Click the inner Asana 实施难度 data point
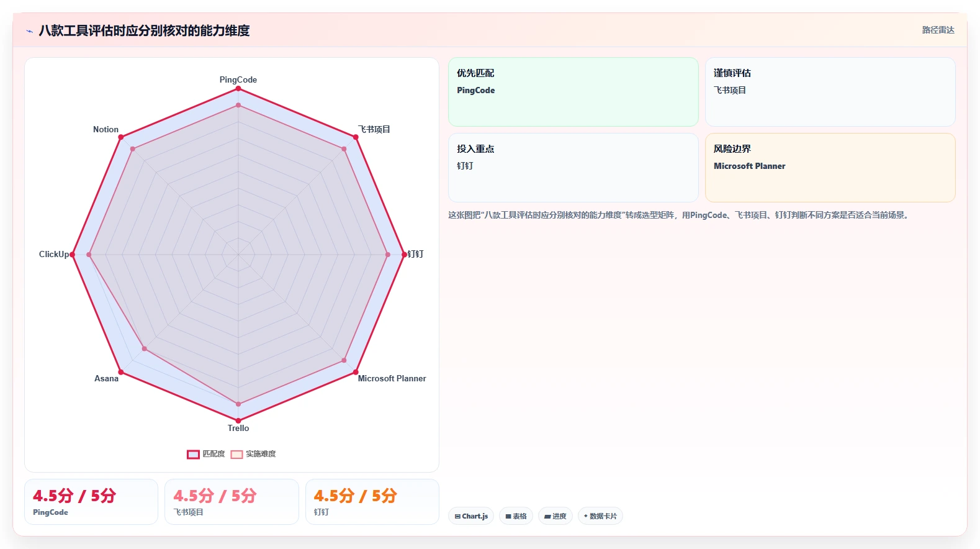 point(145,348)
